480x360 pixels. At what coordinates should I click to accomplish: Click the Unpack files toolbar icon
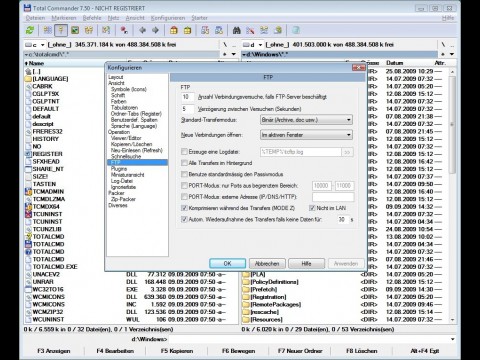click(x=188, y=30)
